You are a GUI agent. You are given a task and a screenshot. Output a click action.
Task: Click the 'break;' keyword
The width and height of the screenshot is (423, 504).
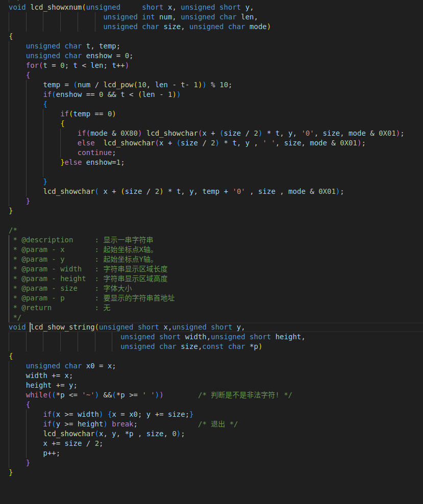coord(125,424)
